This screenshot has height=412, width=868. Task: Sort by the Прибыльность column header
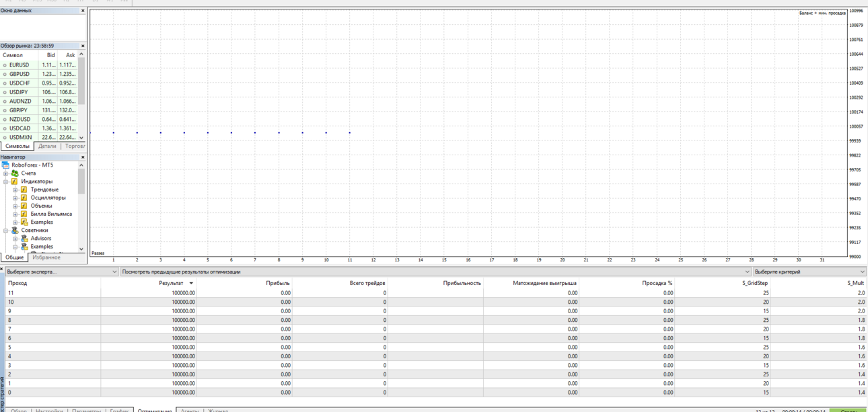click(x=435, y=283)
